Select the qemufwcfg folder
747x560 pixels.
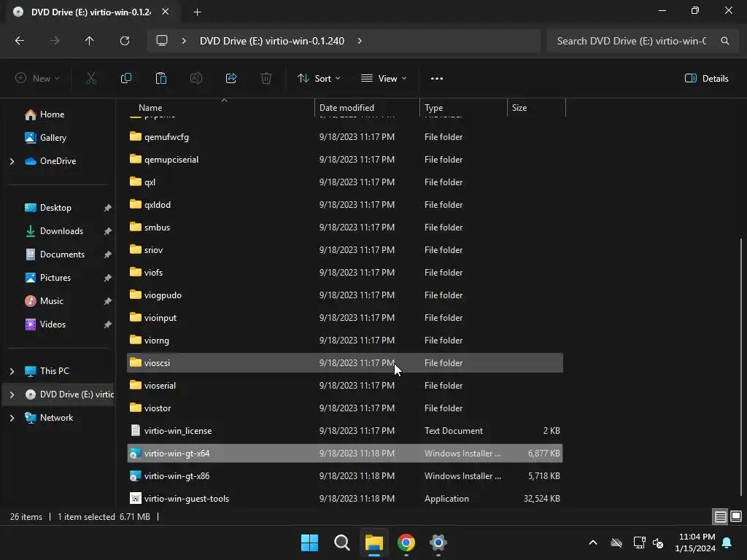point(345,136)
